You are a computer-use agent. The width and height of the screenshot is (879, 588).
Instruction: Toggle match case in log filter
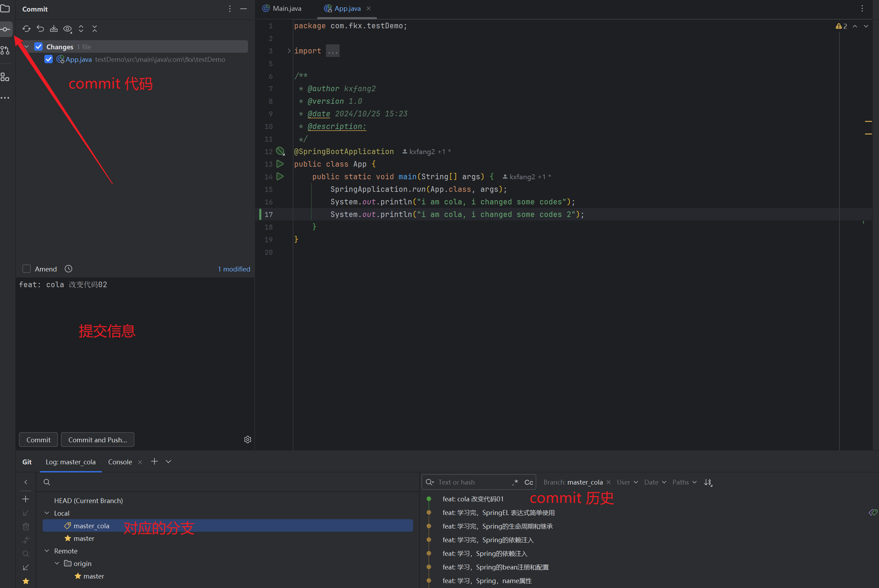coord(529,482)
